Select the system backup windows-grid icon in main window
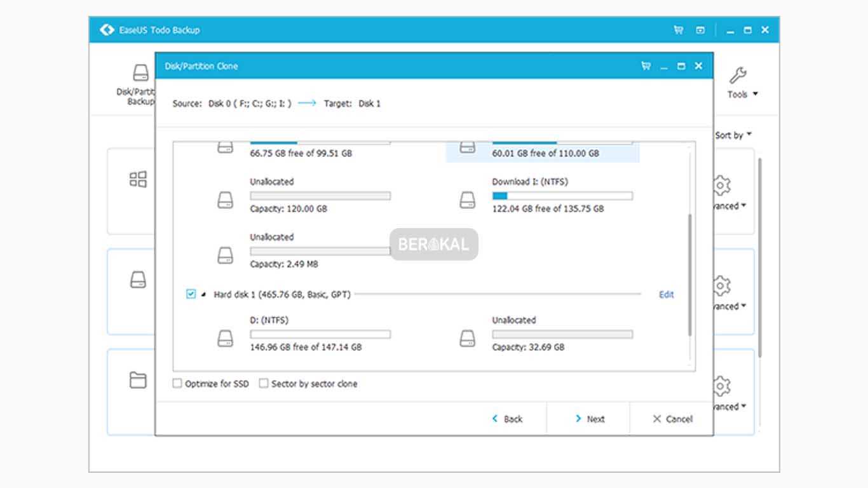 point(138,179)
